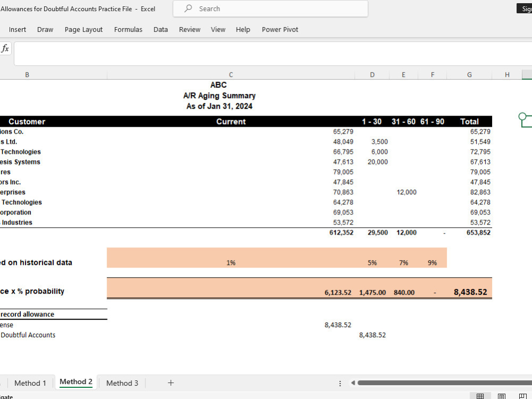The width and height of the screenshot is (532, 399).
Task: Click the A/R Aging Summary title
Action: pos(219,96)
